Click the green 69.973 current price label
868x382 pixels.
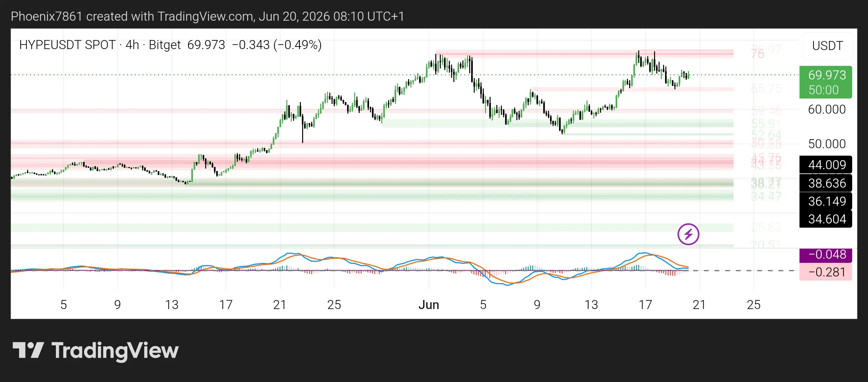point(826,82)
